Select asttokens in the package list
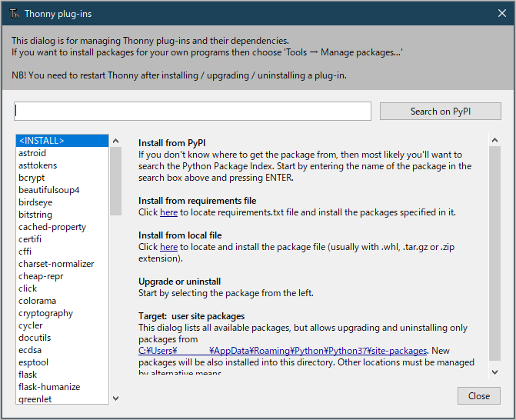 pos(62,165)
